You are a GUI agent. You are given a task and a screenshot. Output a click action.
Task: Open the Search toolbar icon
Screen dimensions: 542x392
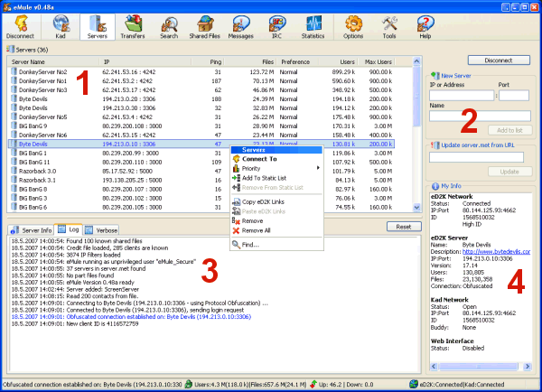coord(169,27)
